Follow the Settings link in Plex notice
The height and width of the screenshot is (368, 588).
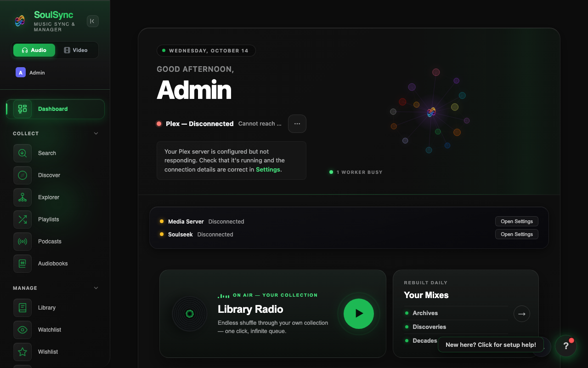[x=268, y=170]
